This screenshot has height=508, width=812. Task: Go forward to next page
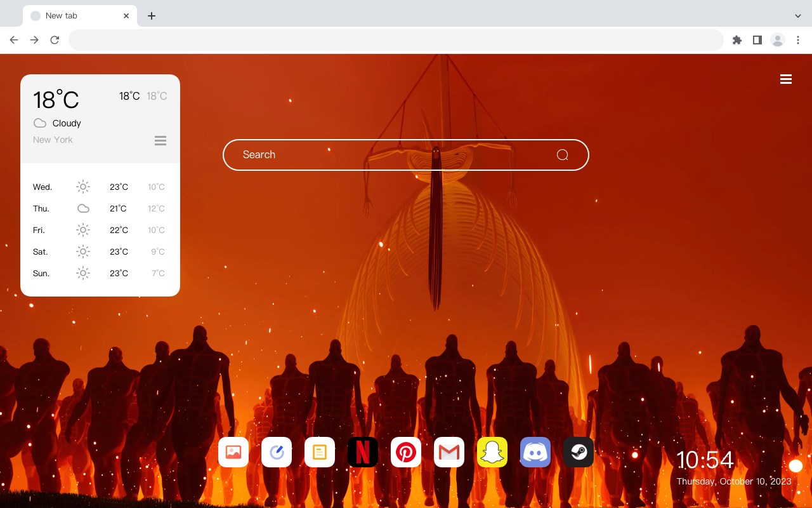(34, 40)
